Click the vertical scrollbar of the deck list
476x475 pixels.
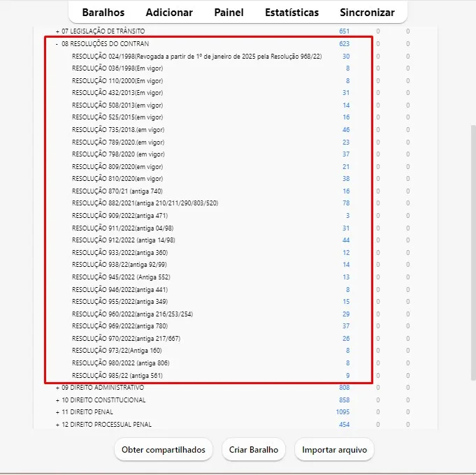click(473, 252)
